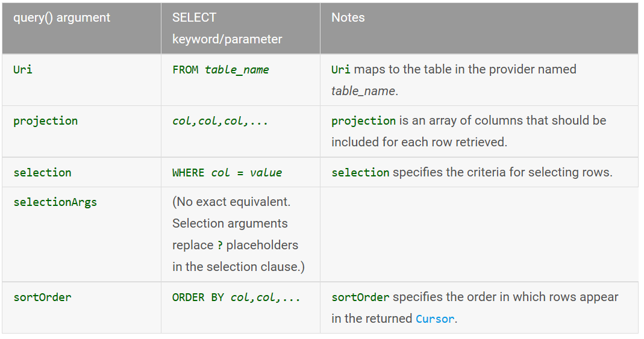Select the selection argument cell

82,172
